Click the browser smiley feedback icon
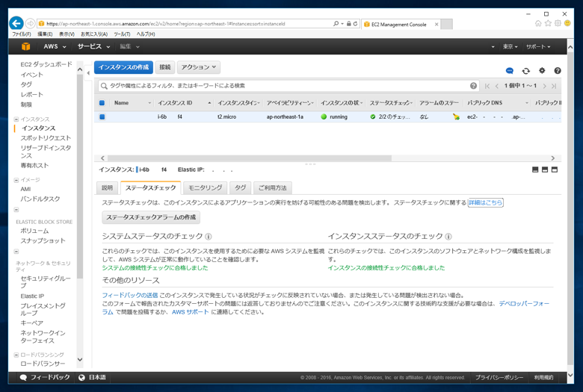 tap(567, 23)
